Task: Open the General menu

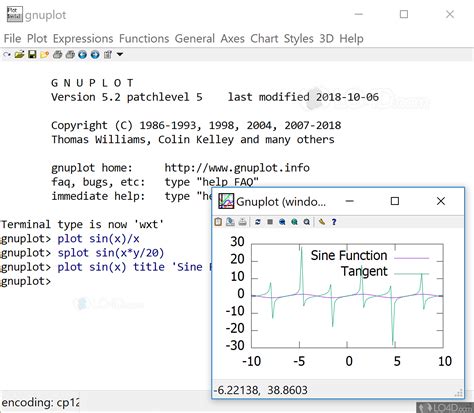Action: (195, 39)
